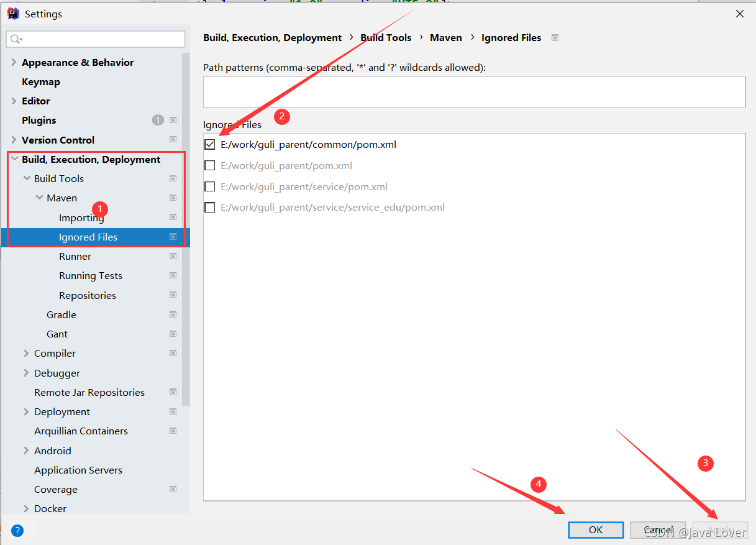Click OK to confirm settings

click(596, 530)
